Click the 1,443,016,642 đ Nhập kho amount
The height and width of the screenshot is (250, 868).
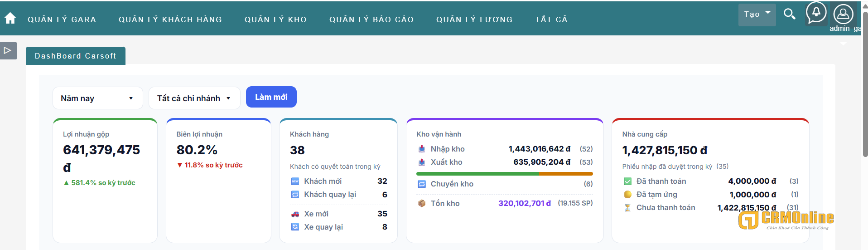tap(540, 149)
